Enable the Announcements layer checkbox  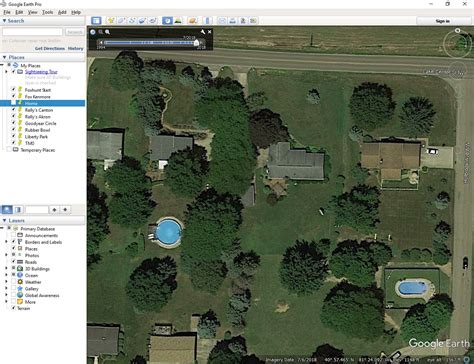click(13, 235)
